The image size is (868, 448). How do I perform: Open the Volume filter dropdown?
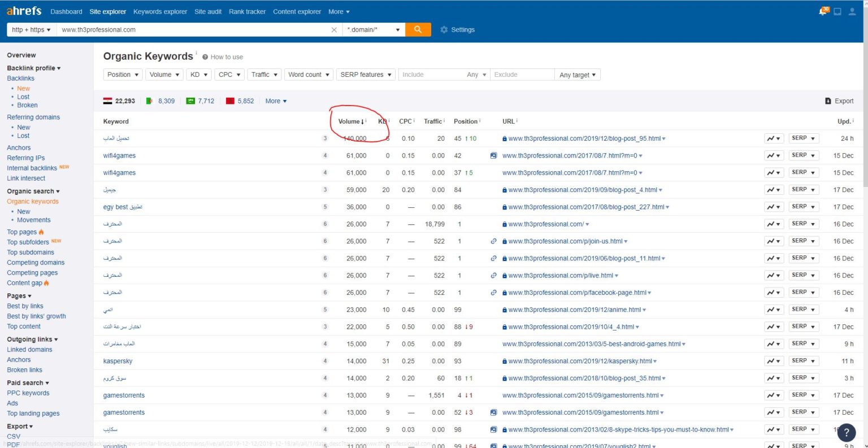pos(164,75)
